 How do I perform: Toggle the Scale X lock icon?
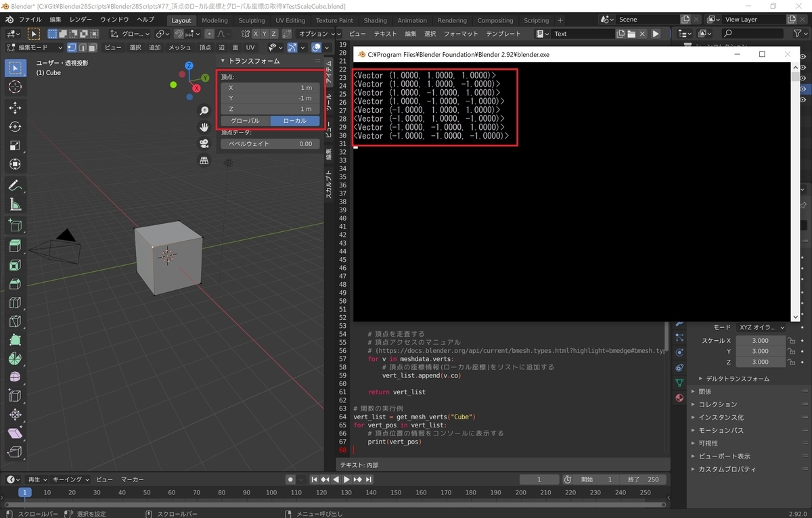(x=791, y=341)
